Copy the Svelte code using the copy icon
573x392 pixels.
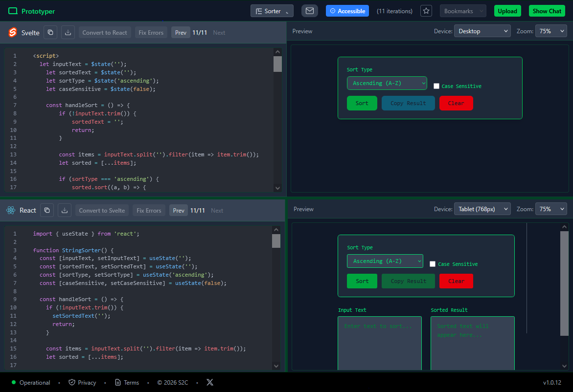click(x=50, y=32)
